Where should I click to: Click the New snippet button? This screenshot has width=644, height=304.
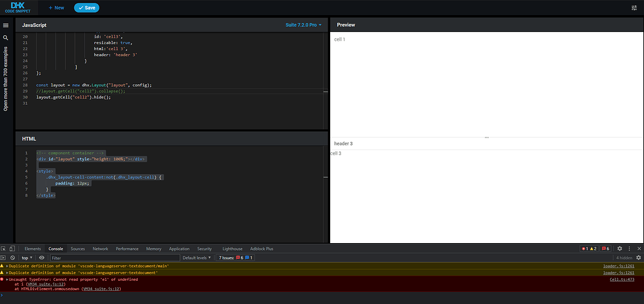coord(56,8)
